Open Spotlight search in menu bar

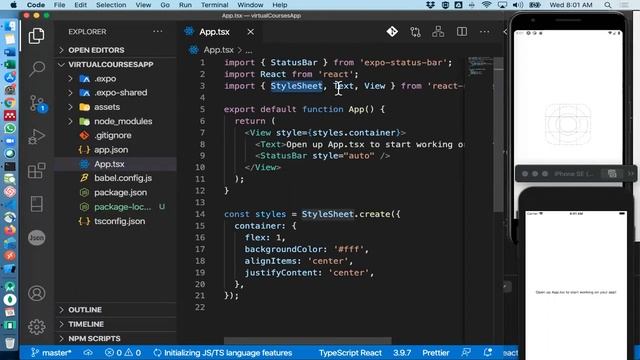click(608, 5)
